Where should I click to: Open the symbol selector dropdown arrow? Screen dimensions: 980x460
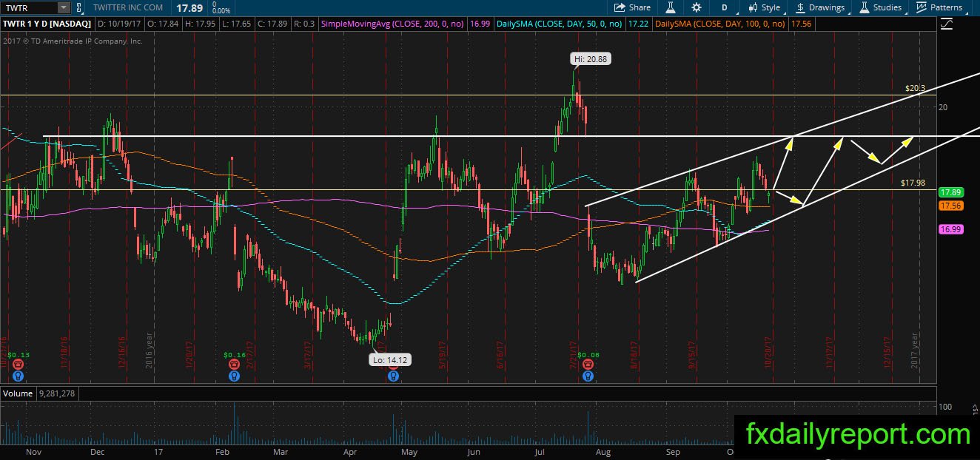point(64,7)
